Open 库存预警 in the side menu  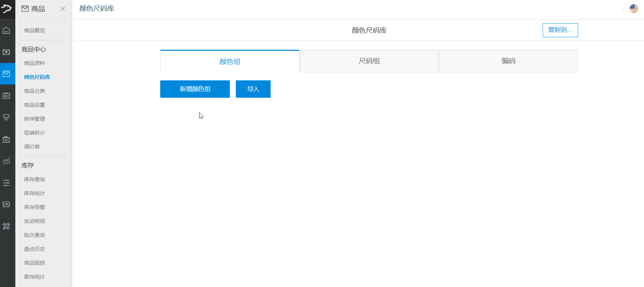click(34, 207)
